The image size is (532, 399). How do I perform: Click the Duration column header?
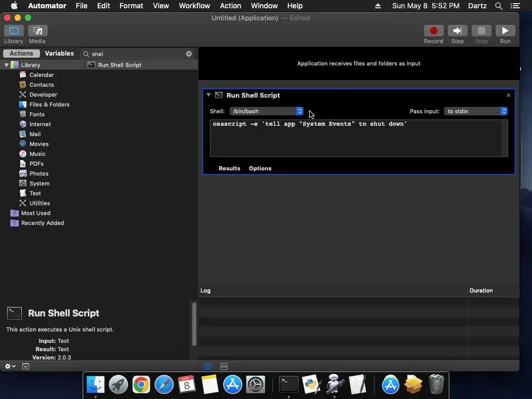[x=493, y=290]
